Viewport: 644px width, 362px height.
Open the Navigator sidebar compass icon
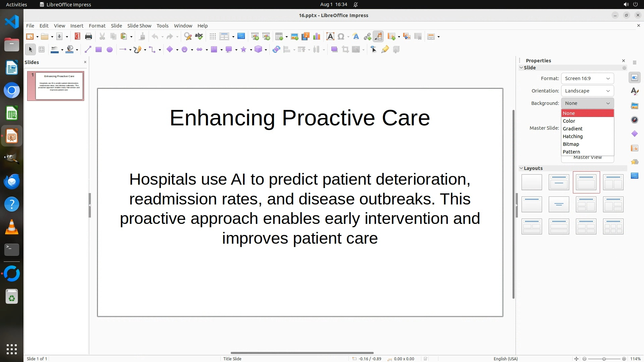coord(634,120)
